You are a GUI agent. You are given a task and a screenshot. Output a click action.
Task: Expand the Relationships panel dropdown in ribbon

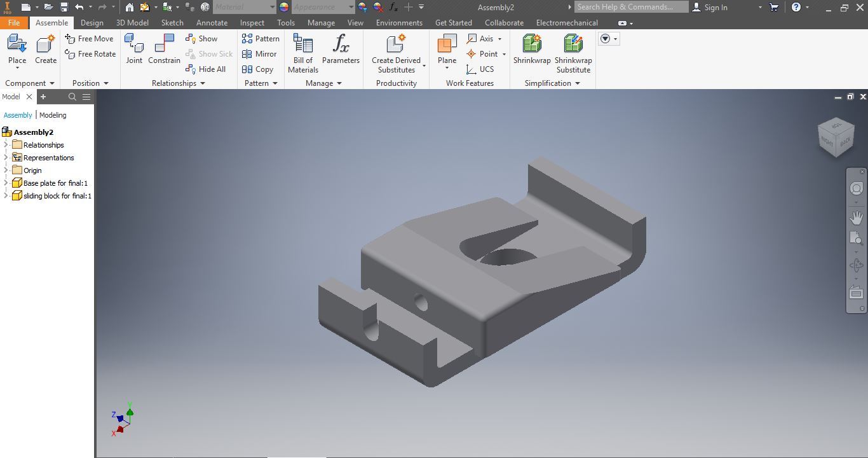203,83
